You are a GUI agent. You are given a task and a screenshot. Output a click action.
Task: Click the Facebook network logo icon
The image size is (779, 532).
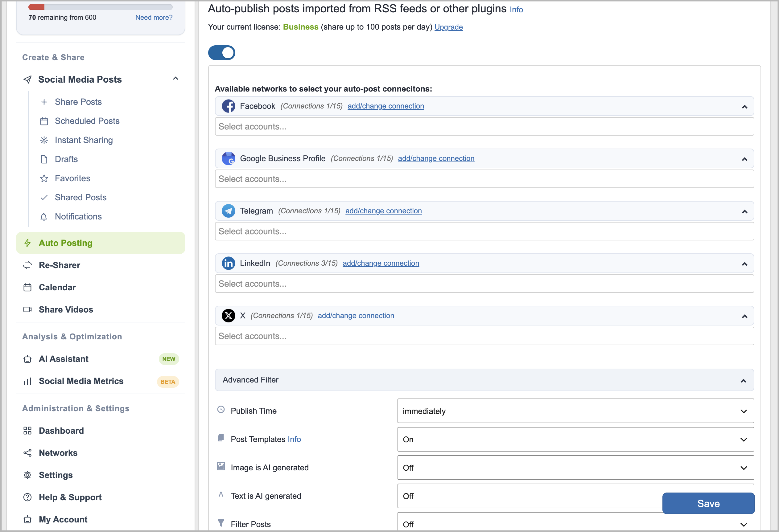[228, 106]
